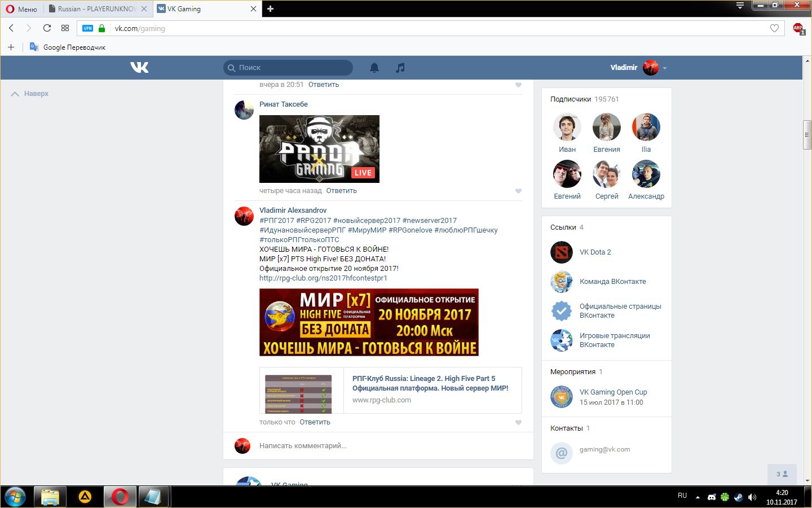
Task: Open the МИР x7 banner image
Action: point(369,322)
